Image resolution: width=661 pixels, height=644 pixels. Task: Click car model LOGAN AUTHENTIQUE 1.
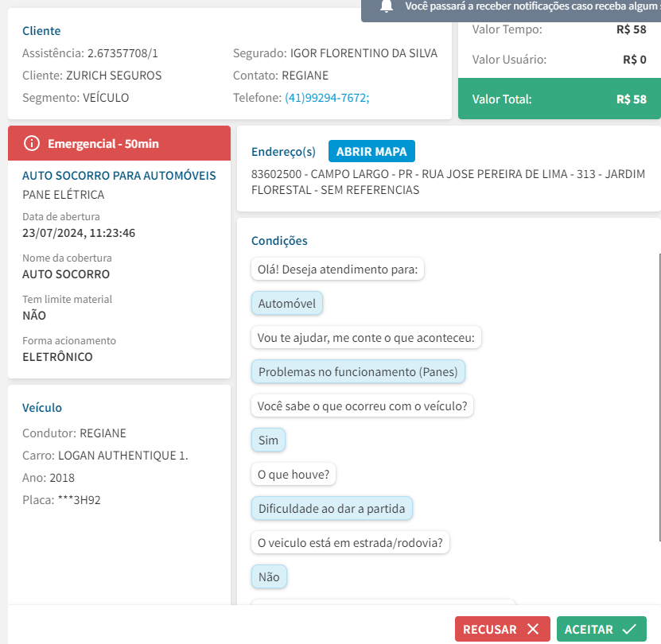[122, 456]
